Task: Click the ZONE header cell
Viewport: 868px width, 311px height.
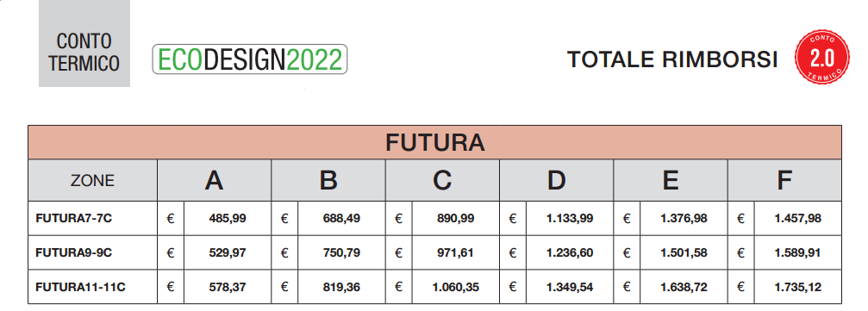Action: [92, 180]
